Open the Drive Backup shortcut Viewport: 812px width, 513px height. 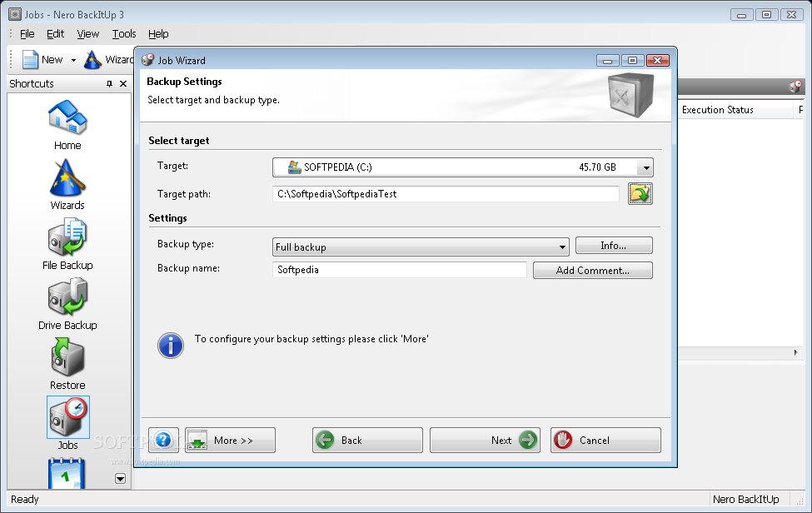pyautogui.click(x=67, y=304)
